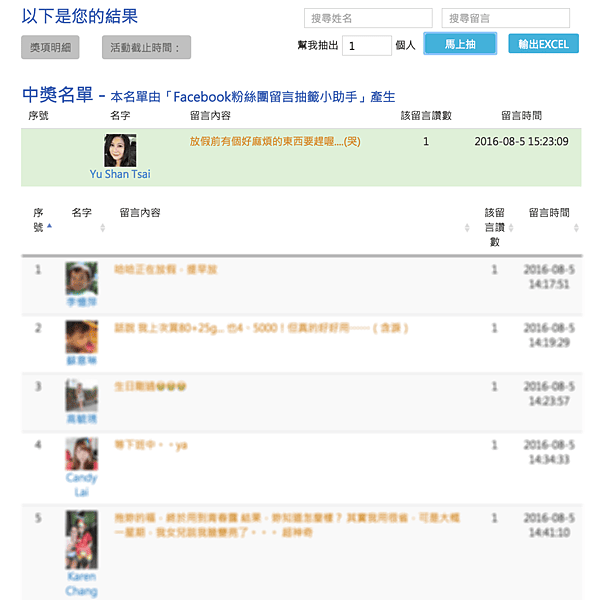The height and width of the screenshot is (600, 600).
Task: Sort by 留言時間 column in lower table
Action: (x=576, y=228)
